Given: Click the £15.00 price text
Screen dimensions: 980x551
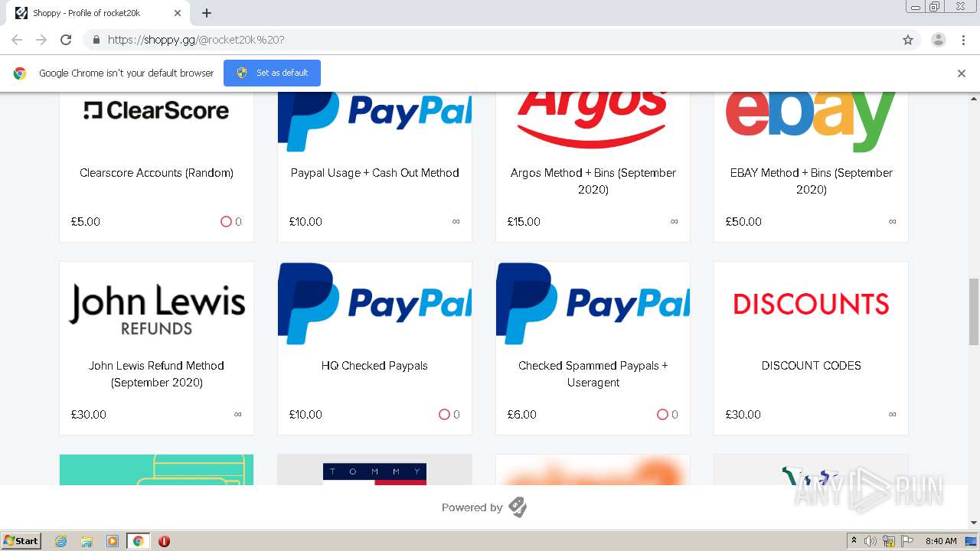Looking at the screenshot, I should click(524, 222).
